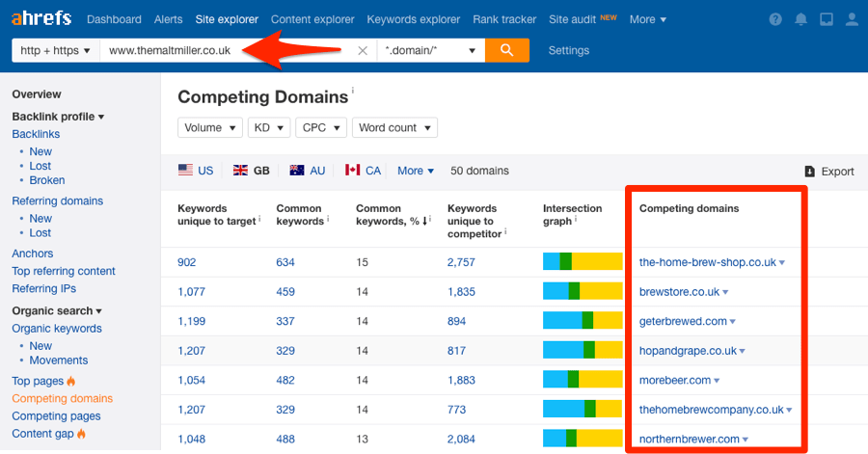Click common keywords value 634
The height and width of the screenshot is (454, 868).
click(285, 262)
